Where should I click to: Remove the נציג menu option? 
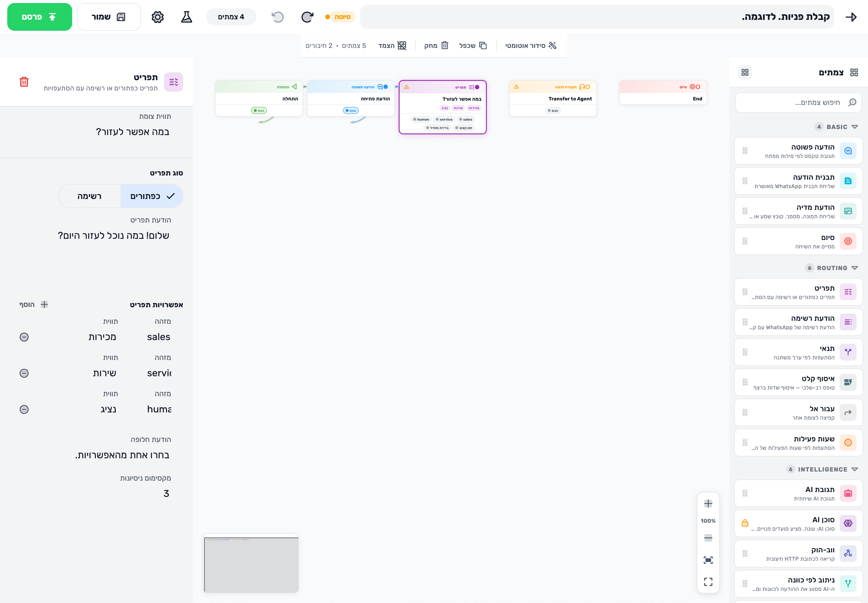pos(24,409)
